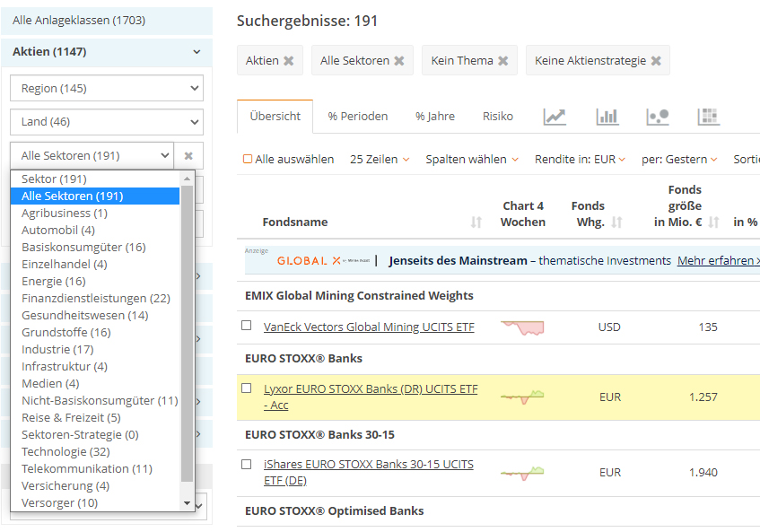Screen dimensions: 760x532
Task: Select the Lyxor EURO STOXX Banks checkbox
Action: click(x=246, y=388)
